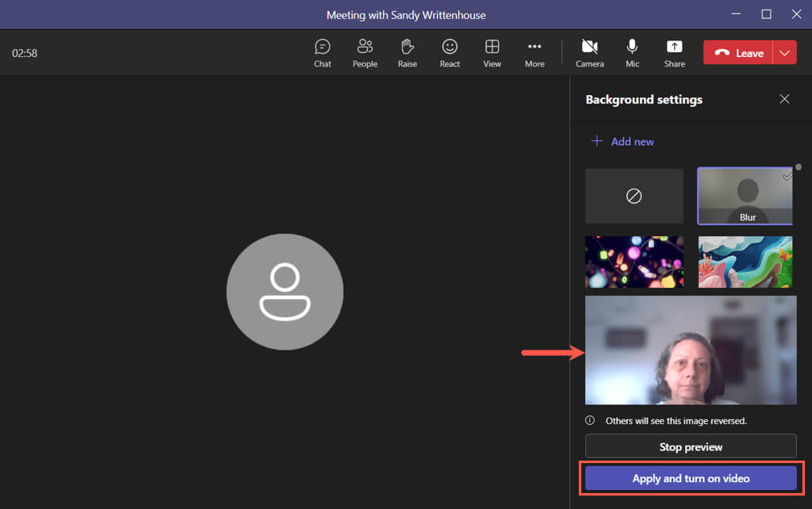Click the background list scrollbar handle
This screenshot has width=812, height=509.
click(x=799, y=167)
